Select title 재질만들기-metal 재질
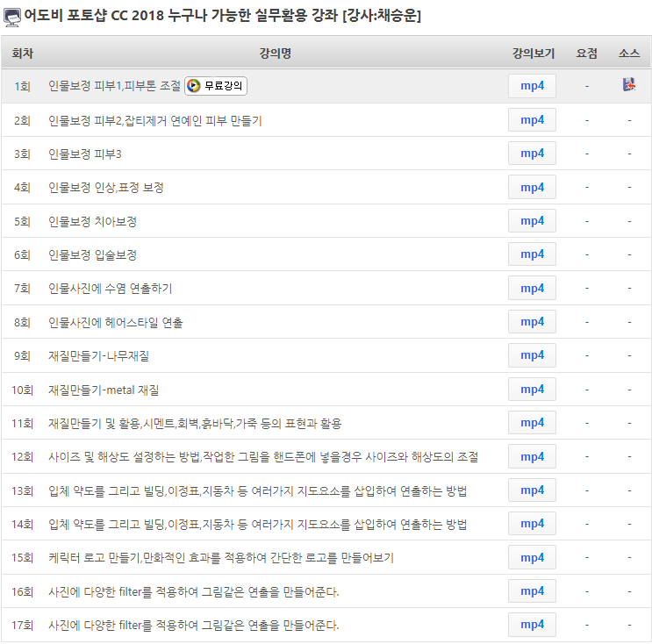The height and width of the screenshot is (644, 652). click(x=104, y=390)
